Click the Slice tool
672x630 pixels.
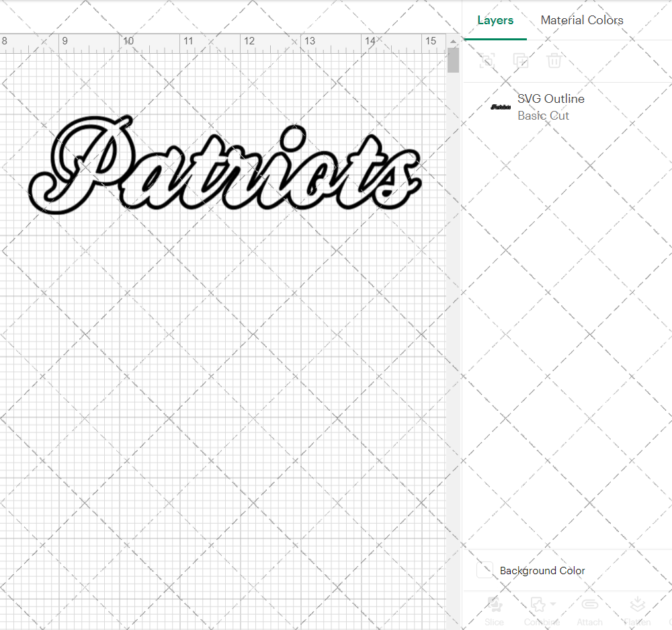click(494, 611)
